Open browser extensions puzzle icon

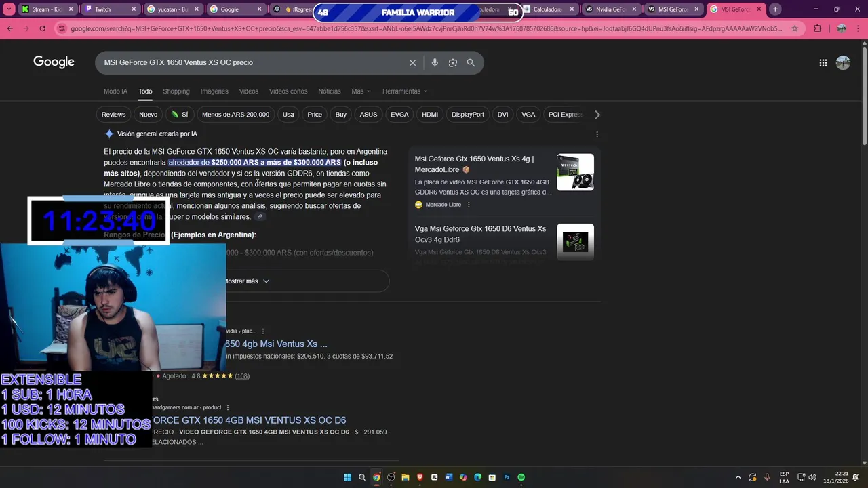tap(817, 28)
